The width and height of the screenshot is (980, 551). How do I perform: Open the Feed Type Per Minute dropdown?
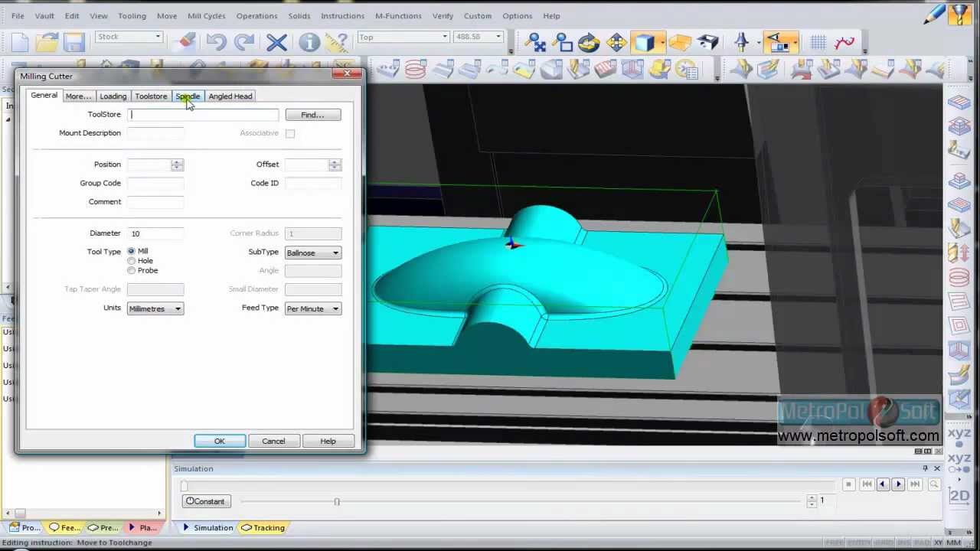[x=313, y=308]
